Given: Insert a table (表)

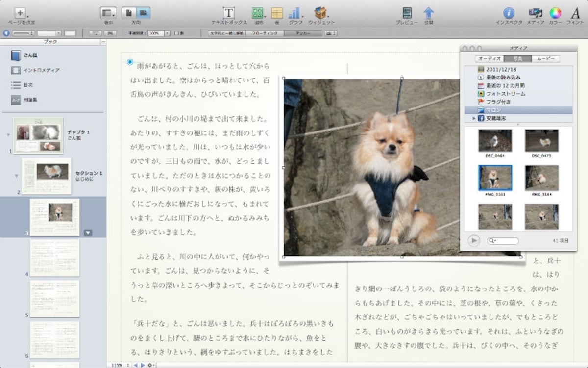Looking at the screenshot, I should (x=277, y=13).
